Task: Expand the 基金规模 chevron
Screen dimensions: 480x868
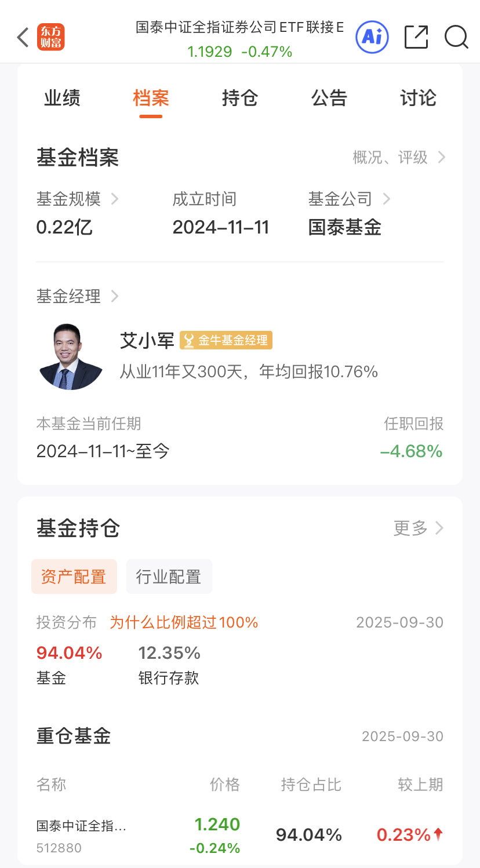Action: tap(115, 199)
